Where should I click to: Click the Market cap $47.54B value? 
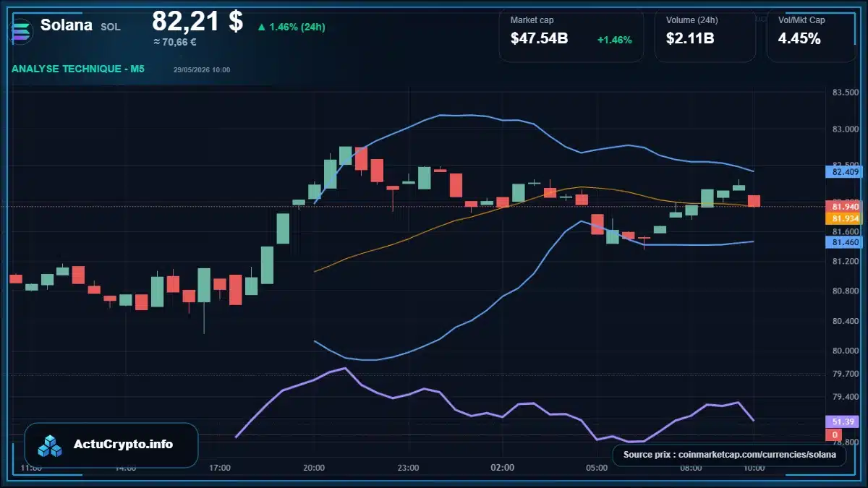click(539, 38)
